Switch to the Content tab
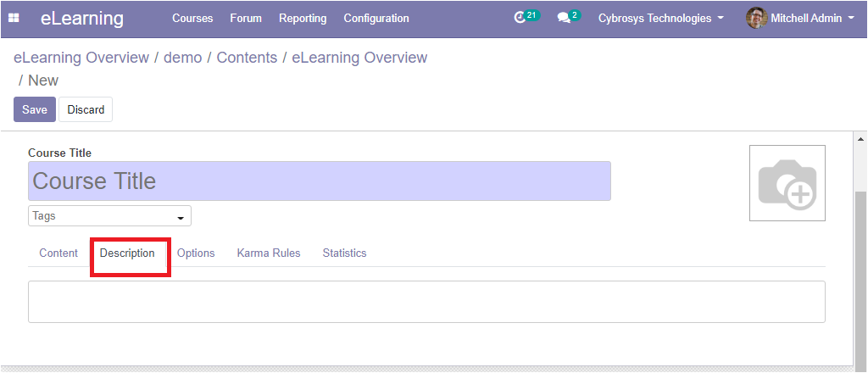 coord(58,253)
